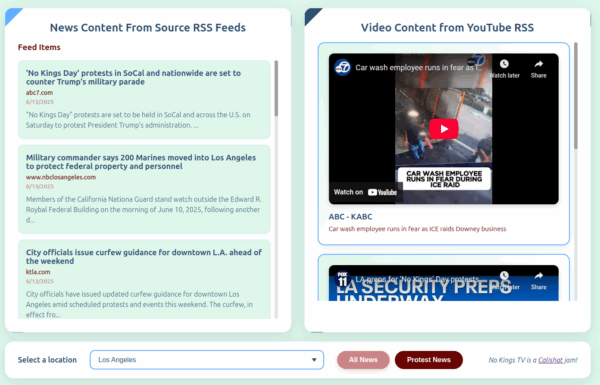Image resolution: width=600 pixels, height=385 pixels.
Task: Open the 200 Marines Los Angeles article
Action: coord(141,162)
